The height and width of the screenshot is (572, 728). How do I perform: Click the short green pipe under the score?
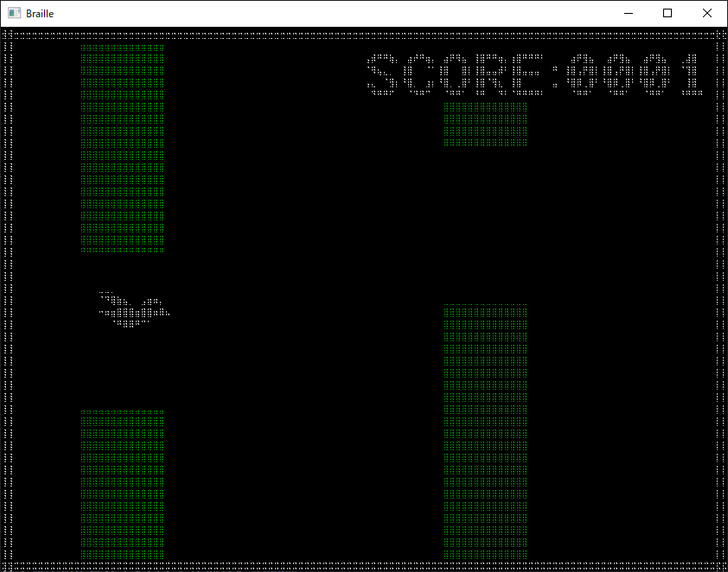[x=485, y=124]
